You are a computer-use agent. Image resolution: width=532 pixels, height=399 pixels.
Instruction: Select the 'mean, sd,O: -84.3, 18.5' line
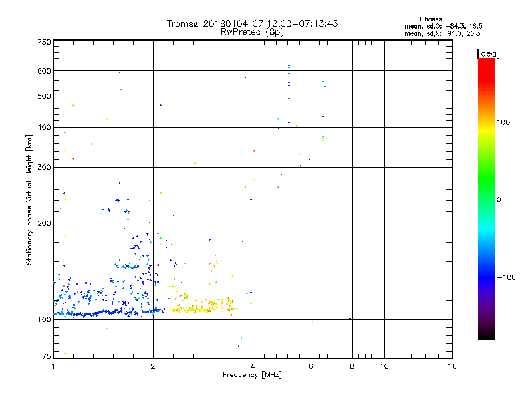point(444,26)
